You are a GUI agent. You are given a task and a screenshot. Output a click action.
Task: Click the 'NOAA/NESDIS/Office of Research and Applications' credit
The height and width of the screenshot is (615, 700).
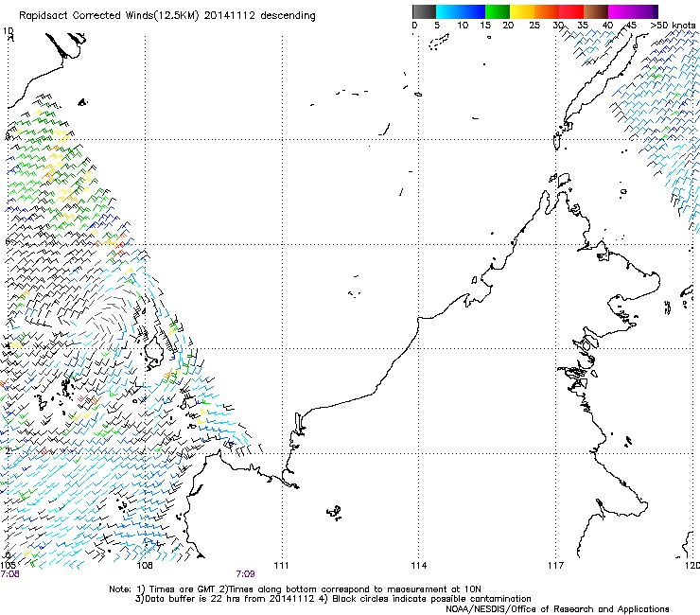557,609
